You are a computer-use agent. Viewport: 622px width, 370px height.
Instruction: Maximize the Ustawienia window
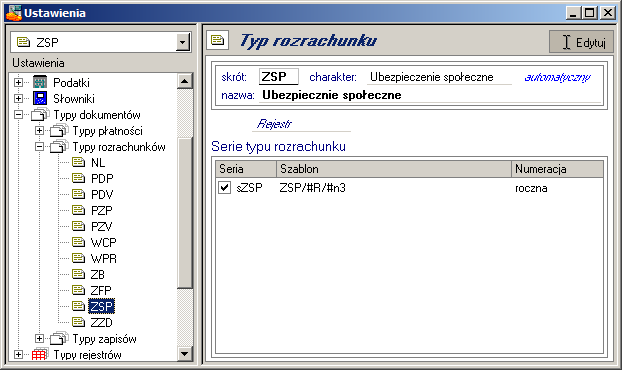coord(590,13)
